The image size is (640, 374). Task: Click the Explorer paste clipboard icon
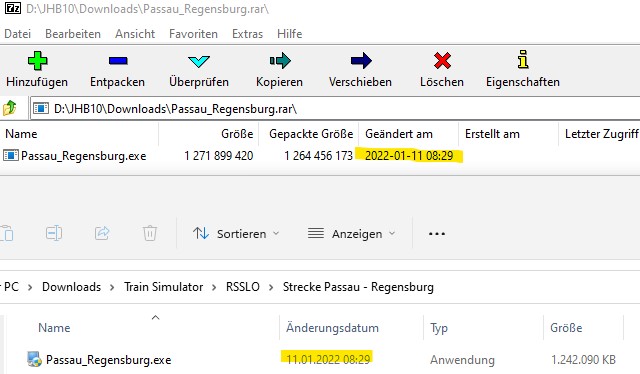point(7,234)
